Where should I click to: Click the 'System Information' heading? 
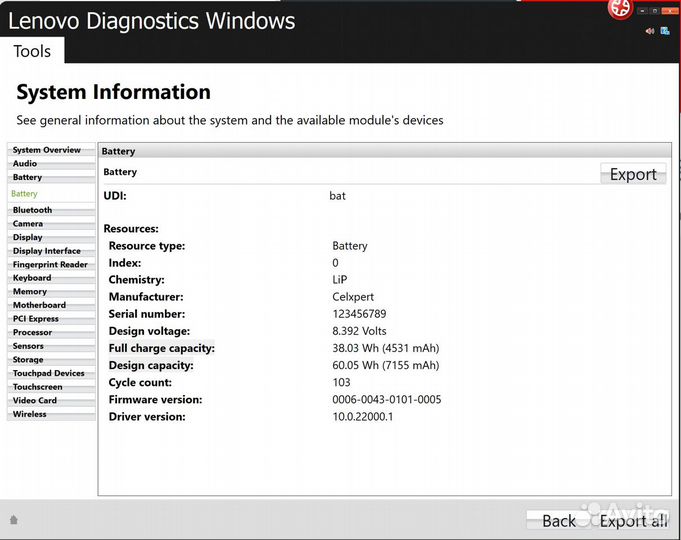coord(113,92)
